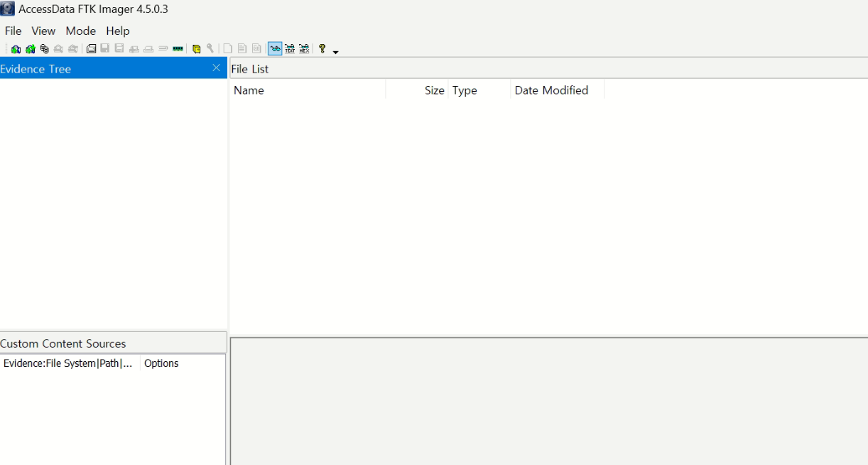Switch viewer to HEX mode icon

tap(304, 49)
